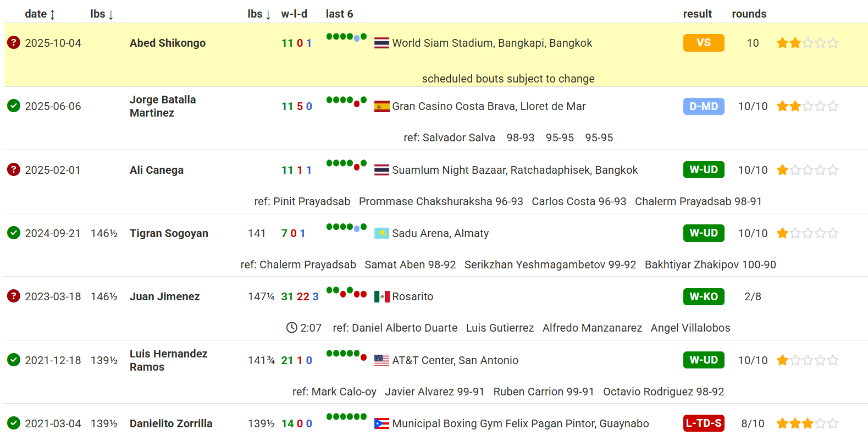
Task: Click the orange VS result badge
Action: point(703,43)
